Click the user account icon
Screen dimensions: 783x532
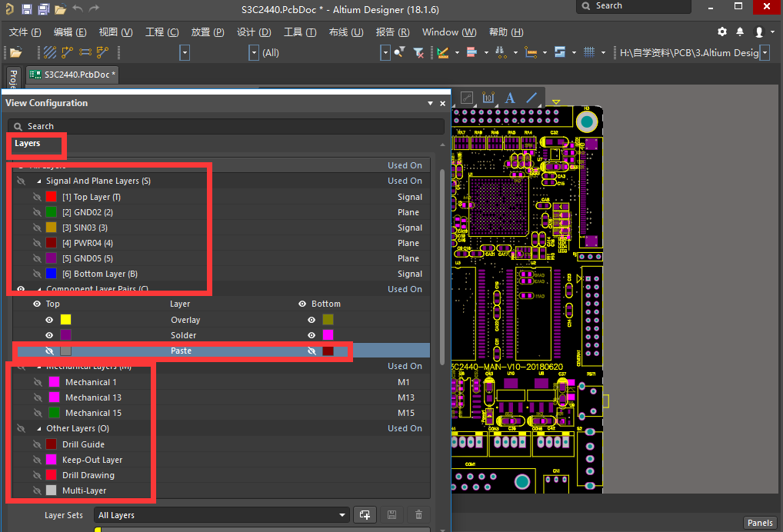point(759,32)
